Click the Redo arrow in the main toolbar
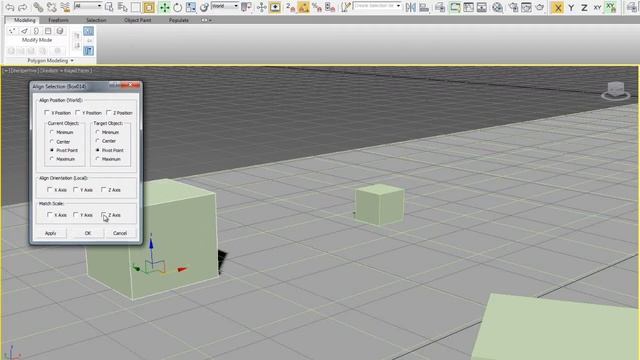 [x=23, y=7]
